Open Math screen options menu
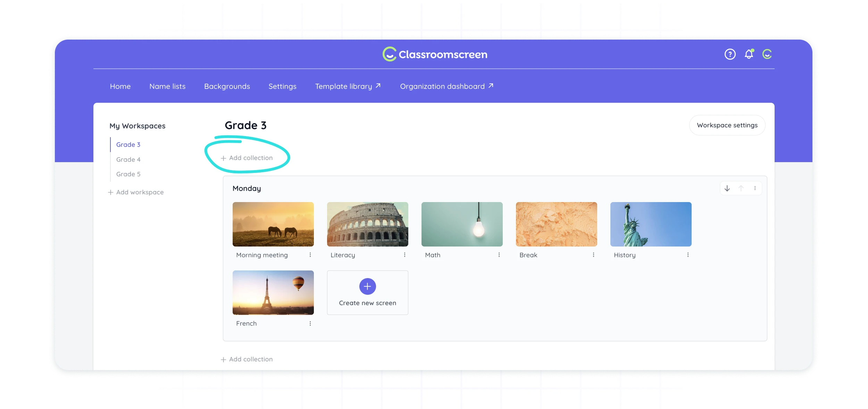Screen dimensions: 868x409 coord(499,255)
